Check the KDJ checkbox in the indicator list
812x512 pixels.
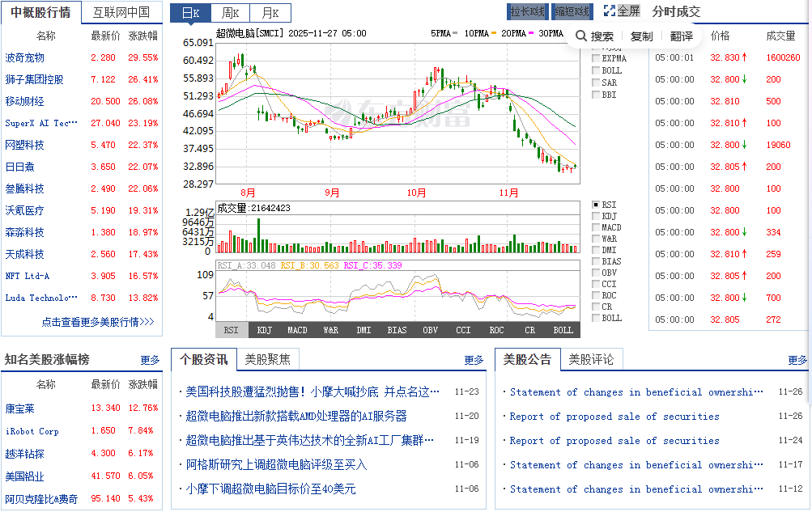[x=596, y=216]
